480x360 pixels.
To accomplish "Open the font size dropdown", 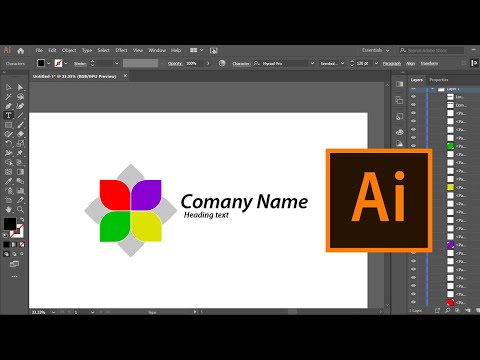I will (376, 63).
